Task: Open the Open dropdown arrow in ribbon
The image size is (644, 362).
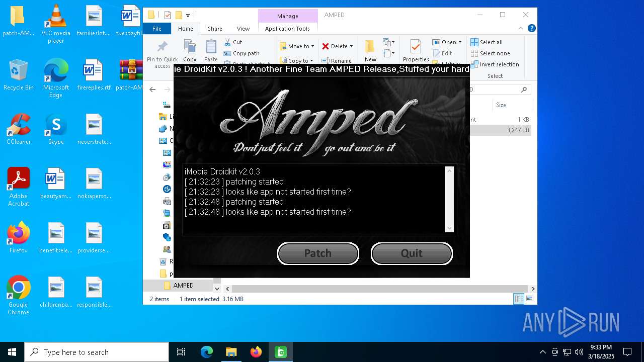Action: pos(460,42)
